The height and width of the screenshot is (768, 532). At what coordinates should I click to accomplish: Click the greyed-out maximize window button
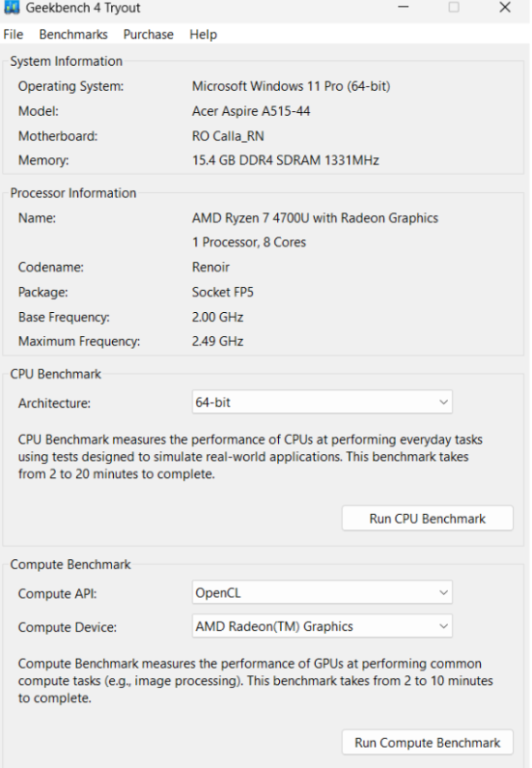454,7
